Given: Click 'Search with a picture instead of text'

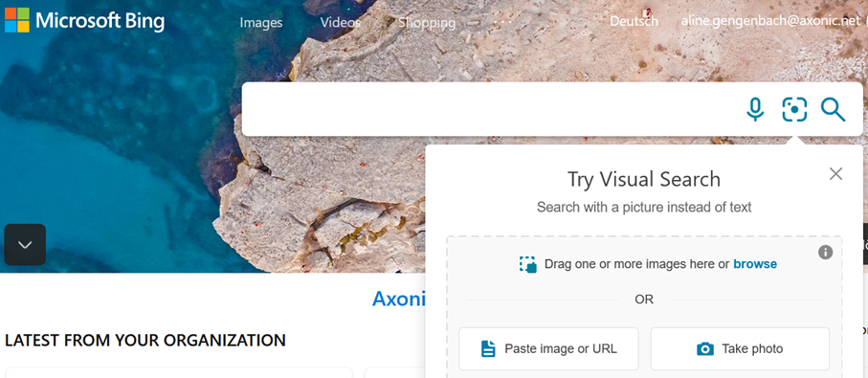Looking at the screenshot, I should click(x=644, y=208).
